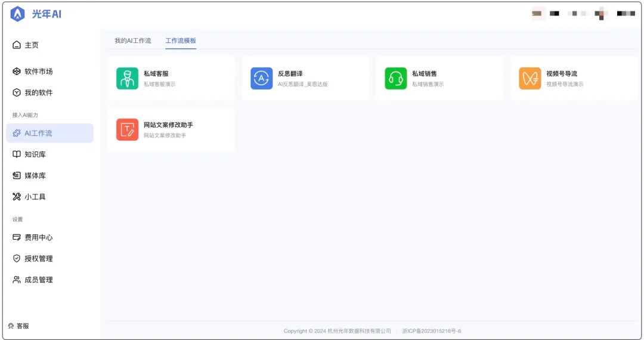
Task: Click the 软件市场 sidebar icon
Action: [x=17, y=72]
